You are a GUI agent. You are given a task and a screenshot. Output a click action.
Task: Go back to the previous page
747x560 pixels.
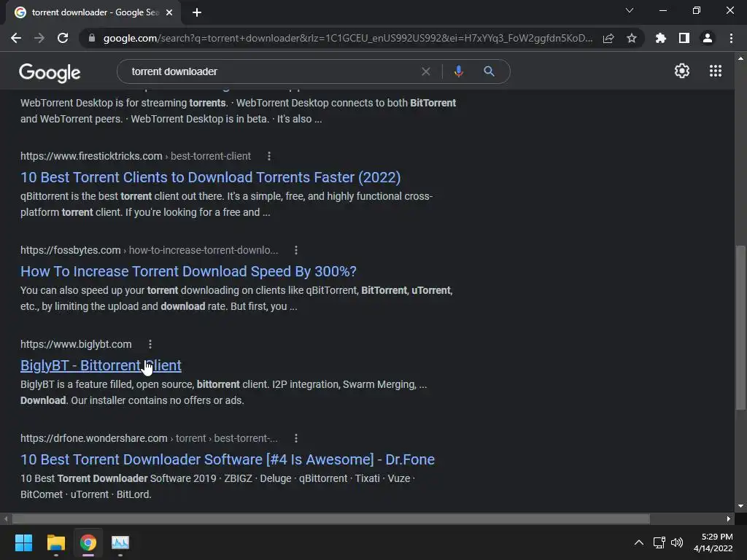[16, 38]
